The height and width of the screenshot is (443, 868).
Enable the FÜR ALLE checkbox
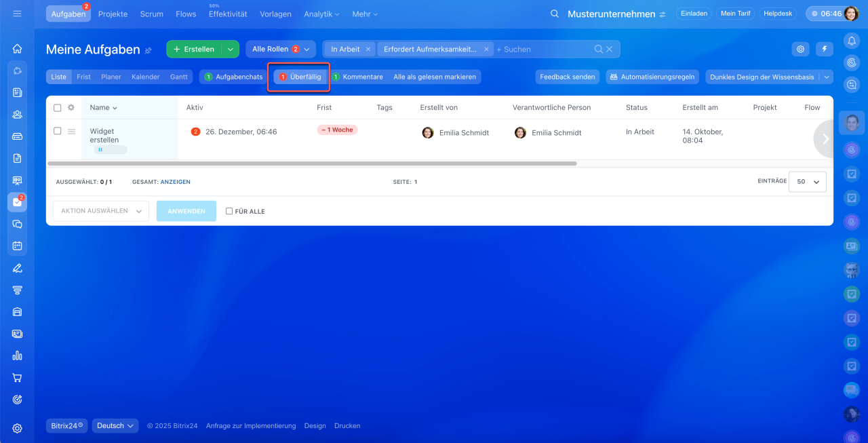(x=229, y=211)
